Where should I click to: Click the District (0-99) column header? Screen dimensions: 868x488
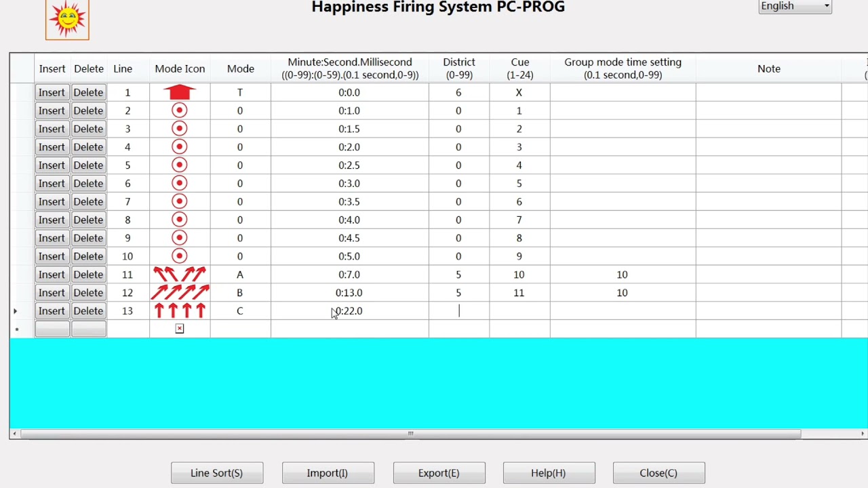pos(459,68)
